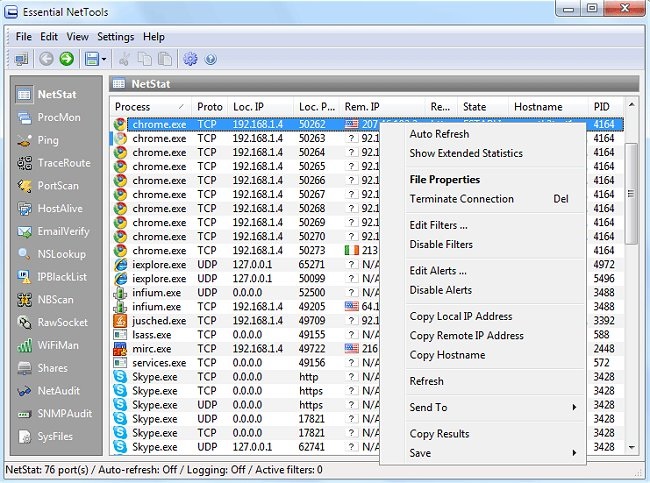Choose Auto Refresh from context menu
Viewport: 650px width, 483px height.
point(495,134)
